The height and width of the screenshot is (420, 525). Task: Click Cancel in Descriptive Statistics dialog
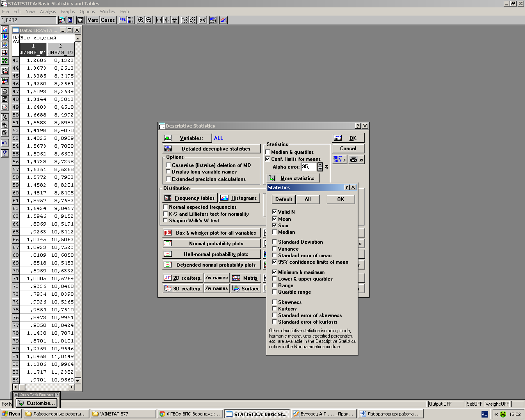click(x=348, y=148)
